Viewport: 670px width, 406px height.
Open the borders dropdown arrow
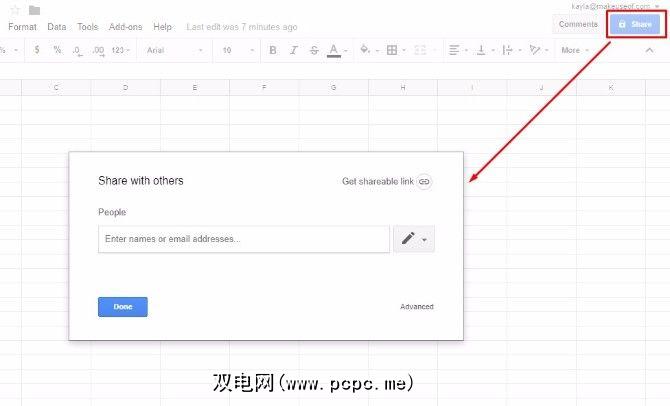point(404,51)
